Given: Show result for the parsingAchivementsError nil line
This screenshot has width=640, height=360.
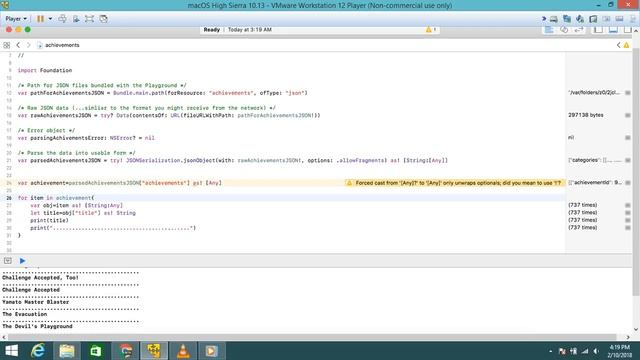Looking at the screenshot, I should click(628, 138).
